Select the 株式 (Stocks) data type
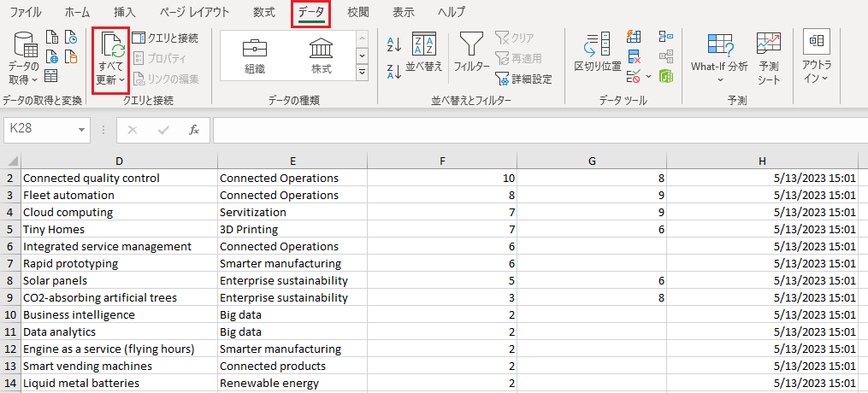 [321, 56]
